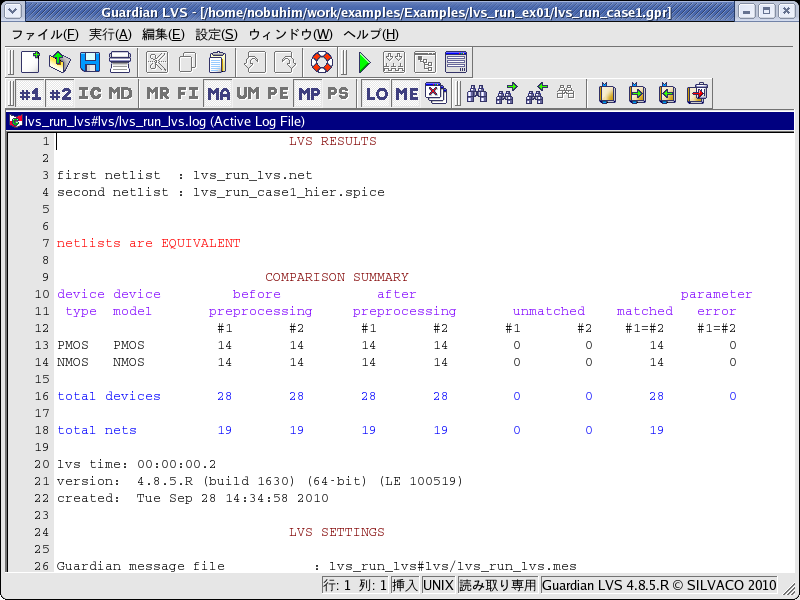800x600 pixels.
Task: Save with the blue floppy disk icon
Action: click(x=90, y=62)
